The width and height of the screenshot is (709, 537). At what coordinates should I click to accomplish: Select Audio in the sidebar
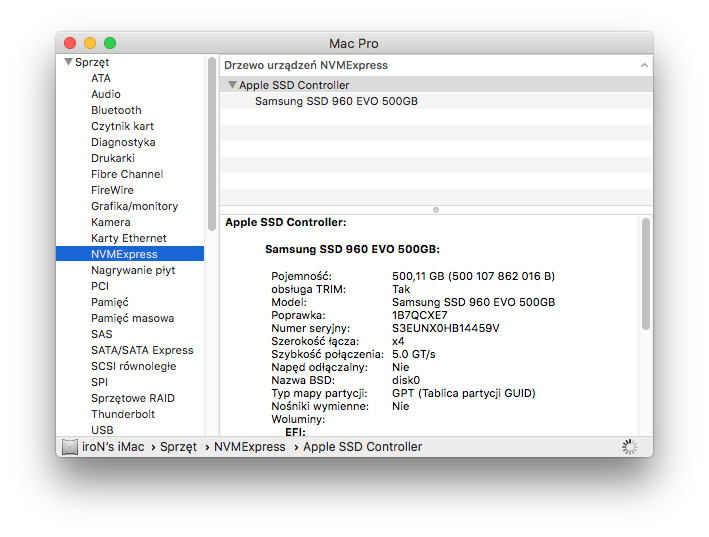(x=106, y=94)
